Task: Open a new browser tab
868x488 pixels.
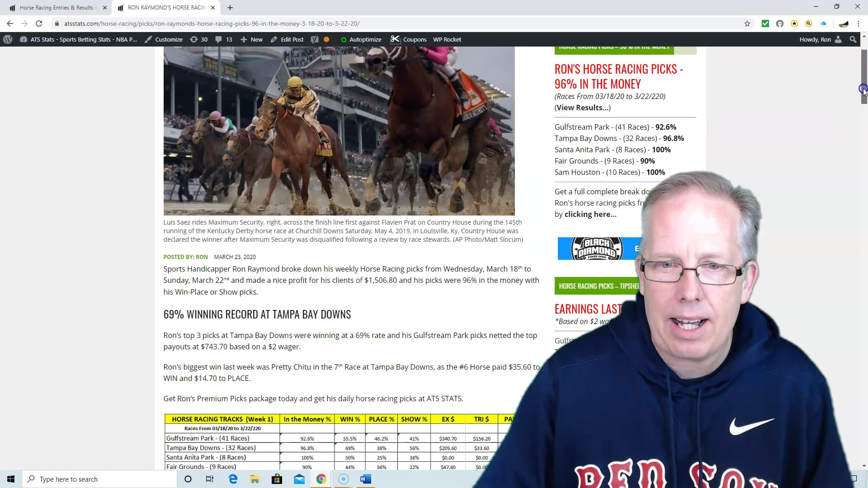Action: 230,8
